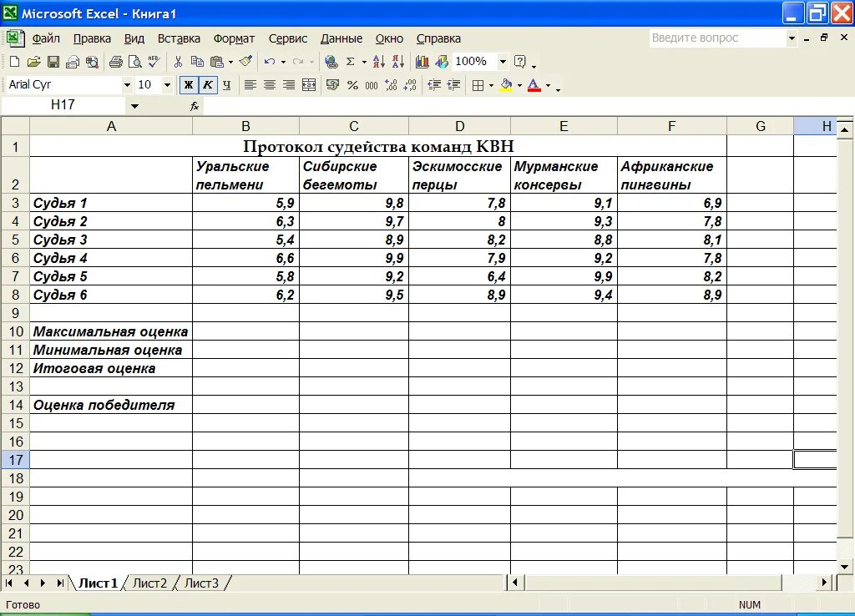Image resolution: width=855 pixels, height=616 pixels.
Task: Apply the yellow fill color bucket
Action: pyautogui.click(x=506, y=85)
